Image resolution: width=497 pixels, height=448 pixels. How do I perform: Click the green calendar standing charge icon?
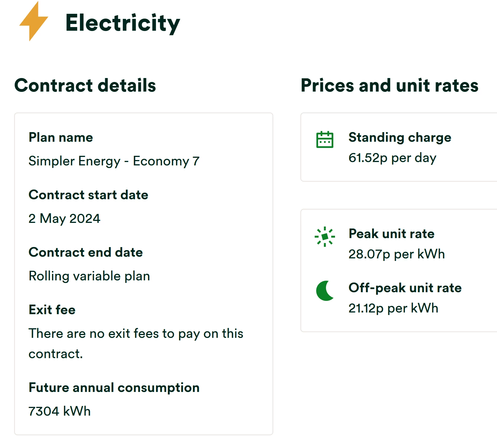325,139
